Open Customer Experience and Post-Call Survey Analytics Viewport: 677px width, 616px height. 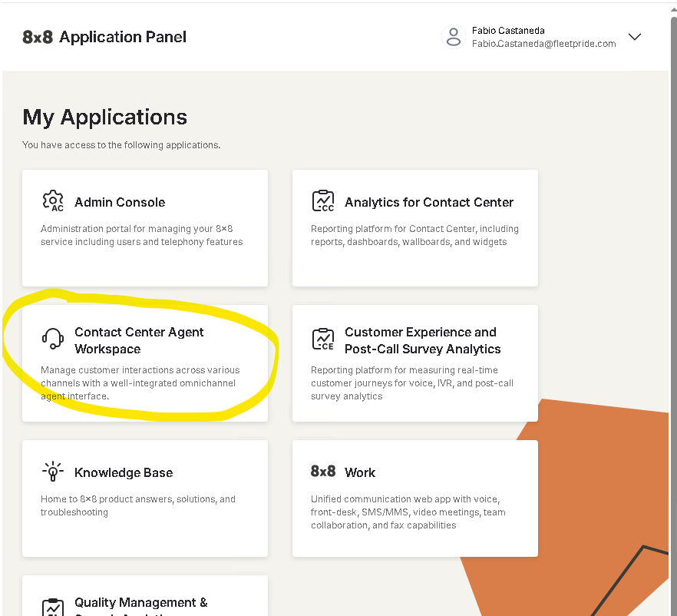click(422, 340)
